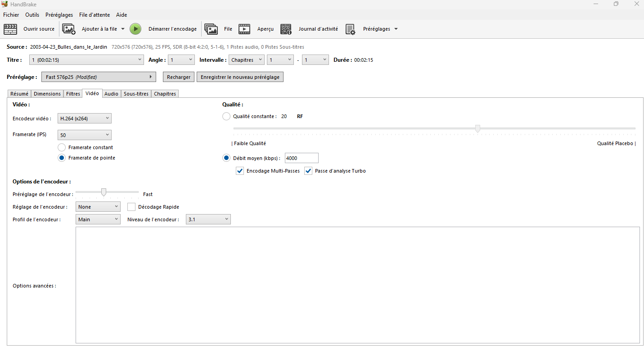Click Enregistrer le nouveau préréglage button
Viewport: 644px width, 347px height.
pyautogui.click(x=240, y=77)
